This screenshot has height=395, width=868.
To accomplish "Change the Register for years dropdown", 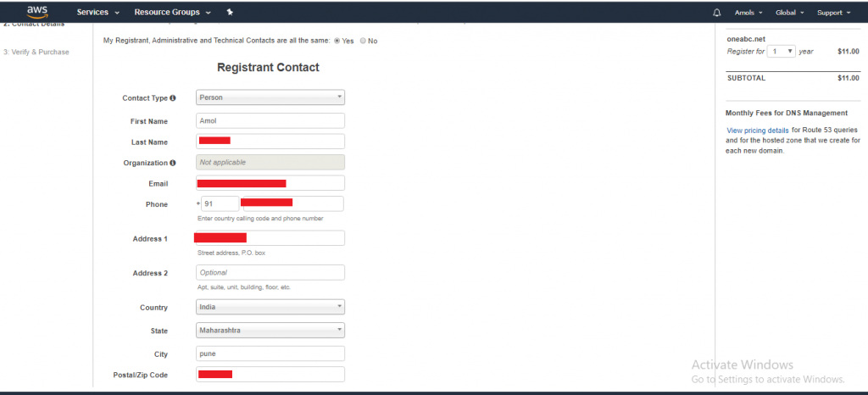I will click(782, 51).
